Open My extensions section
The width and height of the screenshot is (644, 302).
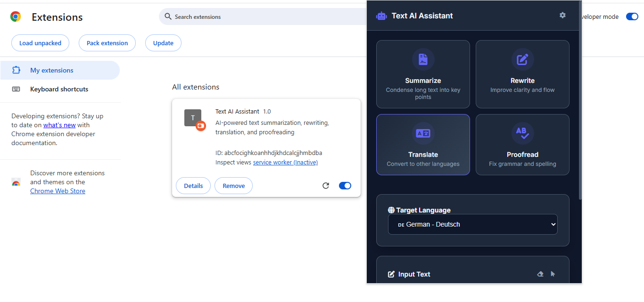pos(60,70)
